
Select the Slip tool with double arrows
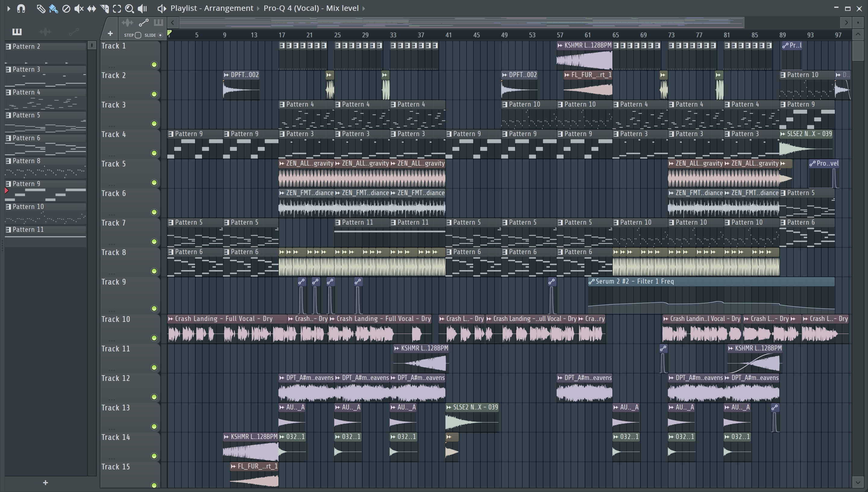pyautogui.click(x=92, y=8)
